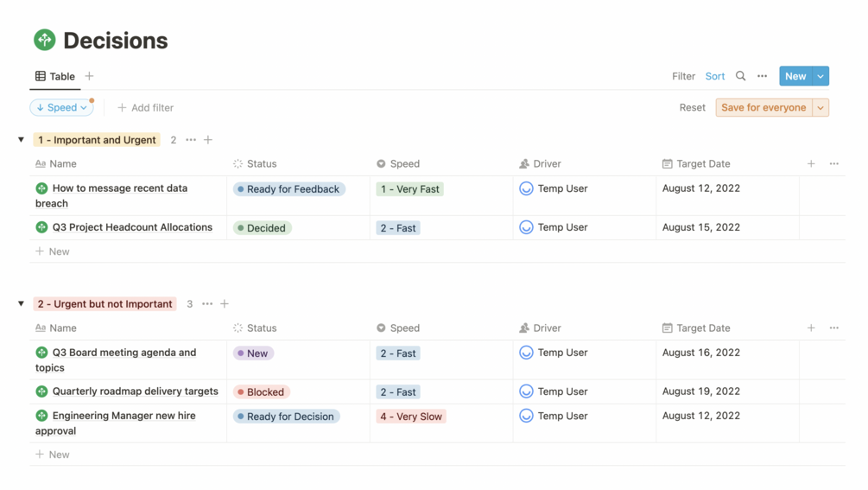Open the Q3 Project Headcount Allocations entry
This screenshot has height=490, width=868.
coord(132,227)
